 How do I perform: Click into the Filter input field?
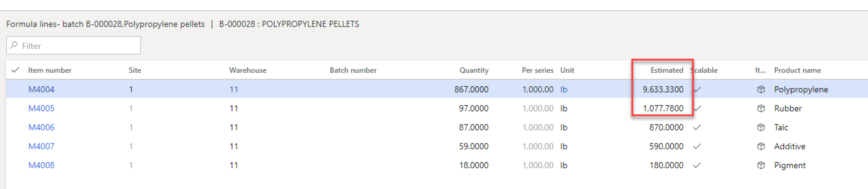point(73,46)
